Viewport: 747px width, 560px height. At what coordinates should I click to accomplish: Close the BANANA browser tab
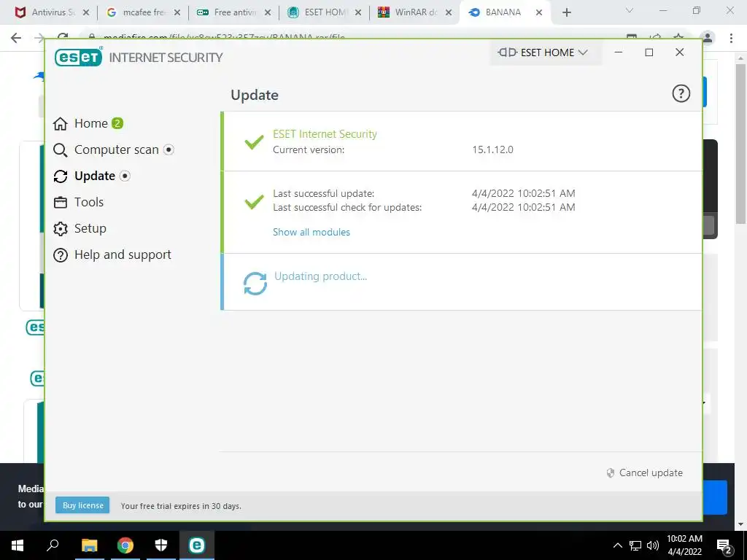tap(539, 12)
